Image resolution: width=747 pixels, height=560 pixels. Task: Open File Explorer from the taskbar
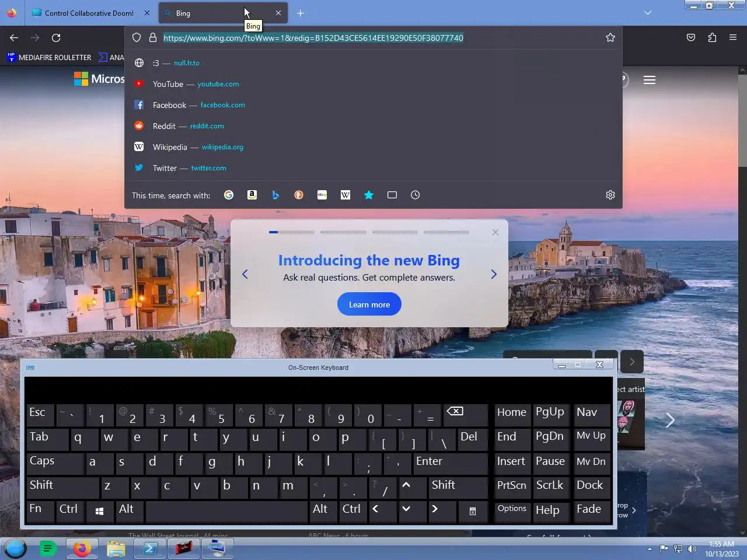click(116, 548)
